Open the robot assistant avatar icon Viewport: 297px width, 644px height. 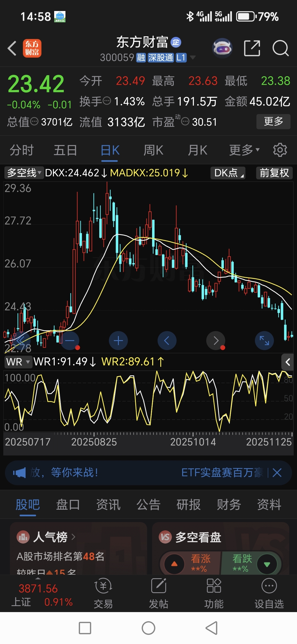tap(222, 48)
